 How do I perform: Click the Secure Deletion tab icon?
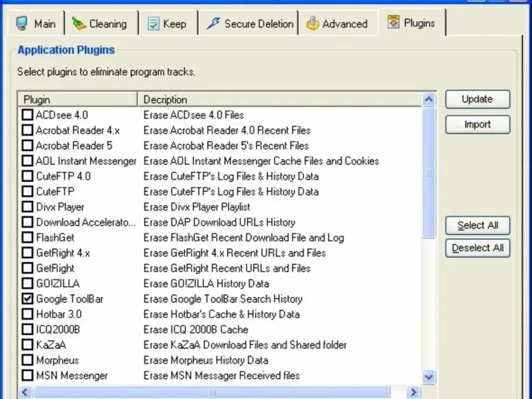(x=213, y=23)
